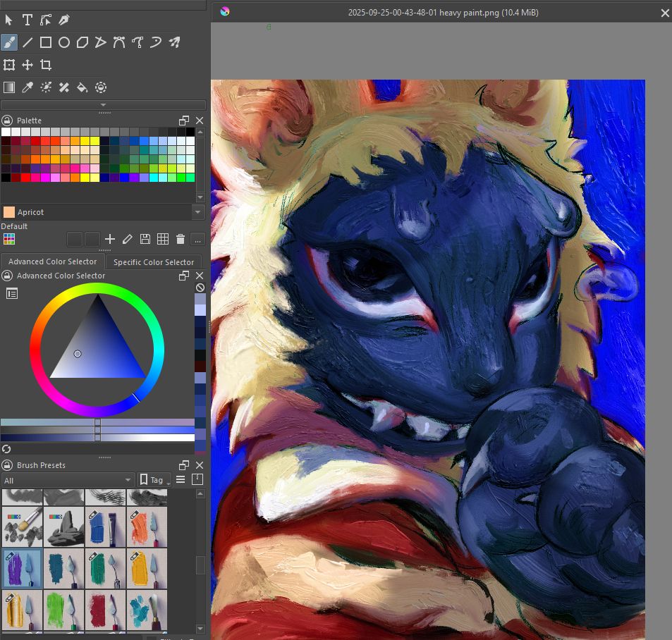Close the Brush Presets docker

tap(200, 464)
